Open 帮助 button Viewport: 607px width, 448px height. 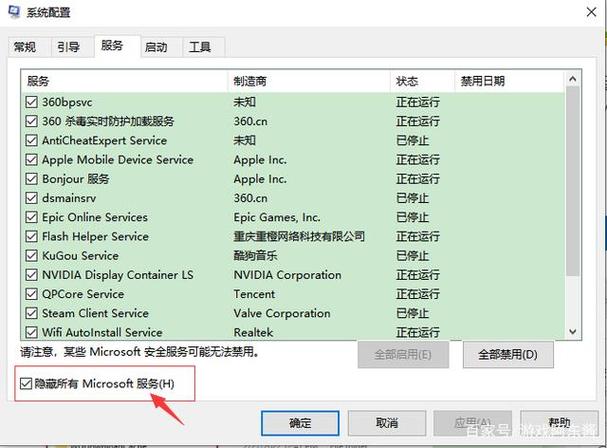coord(559,423)
